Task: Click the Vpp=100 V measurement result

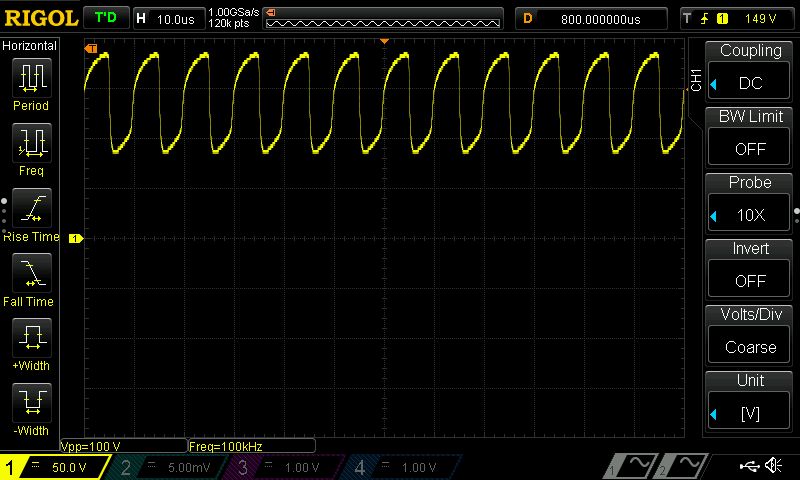Action: point(91,446)
